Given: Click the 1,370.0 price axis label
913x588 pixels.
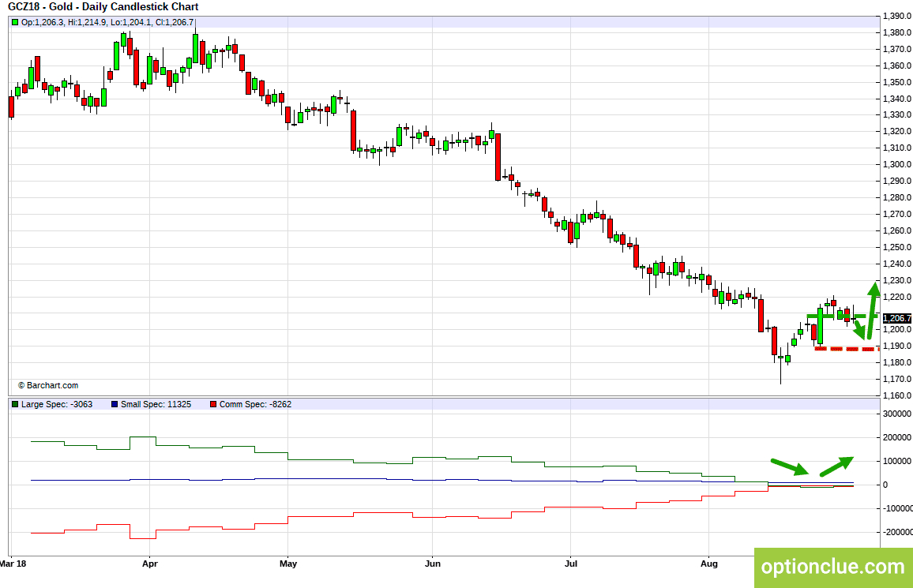Looking at the screenshot, I should tap(897, 50).
